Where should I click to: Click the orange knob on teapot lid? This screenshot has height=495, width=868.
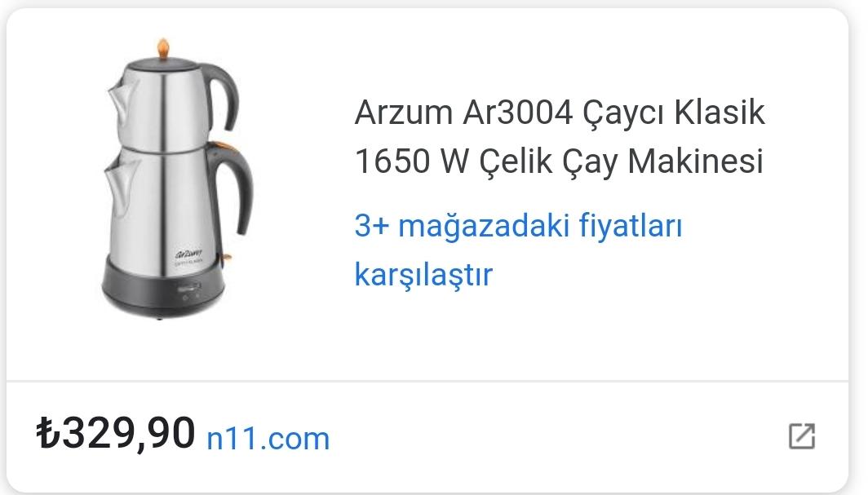click(163, 49)
